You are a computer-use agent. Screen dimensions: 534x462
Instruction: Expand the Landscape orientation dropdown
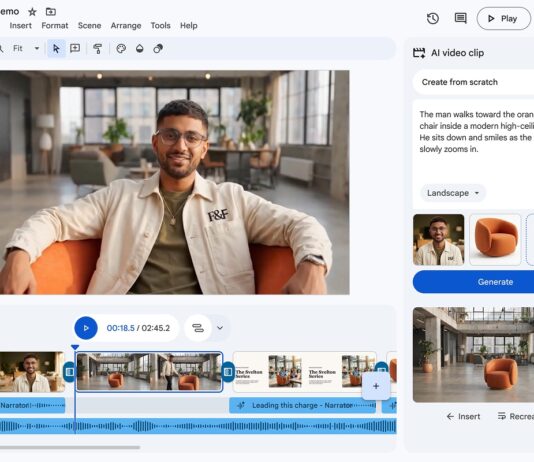pos(453,193)
